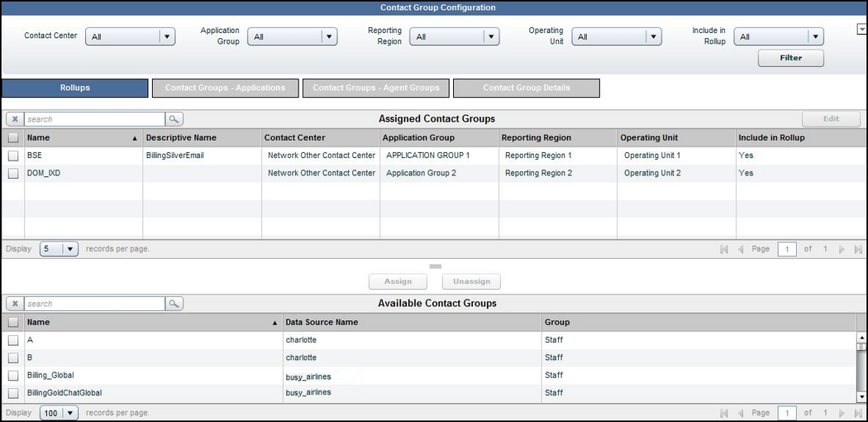Expand the Reporting Region dropdown
868x422 pixels.
tap(491, 36)
